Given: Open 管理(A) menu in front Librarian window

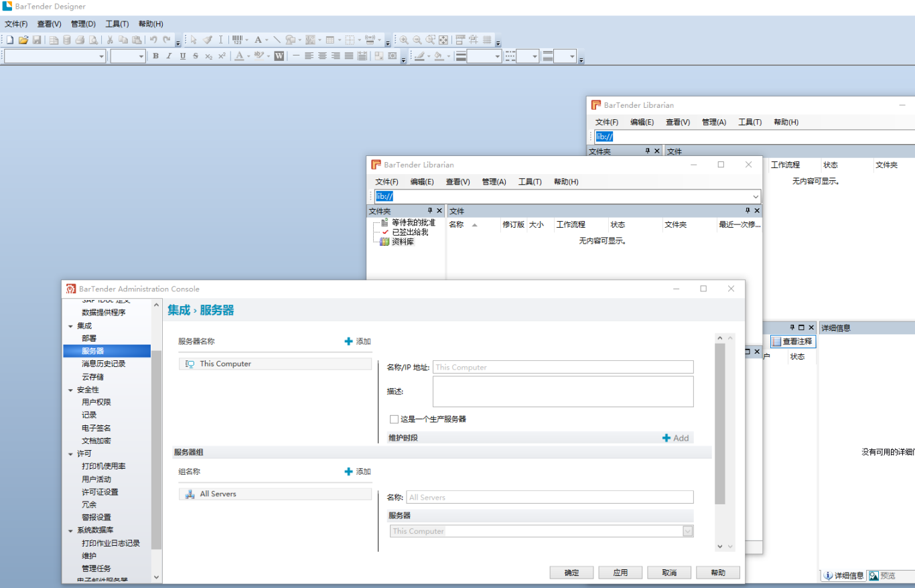Looking at the screenshot, I should [x=494, y=182].
